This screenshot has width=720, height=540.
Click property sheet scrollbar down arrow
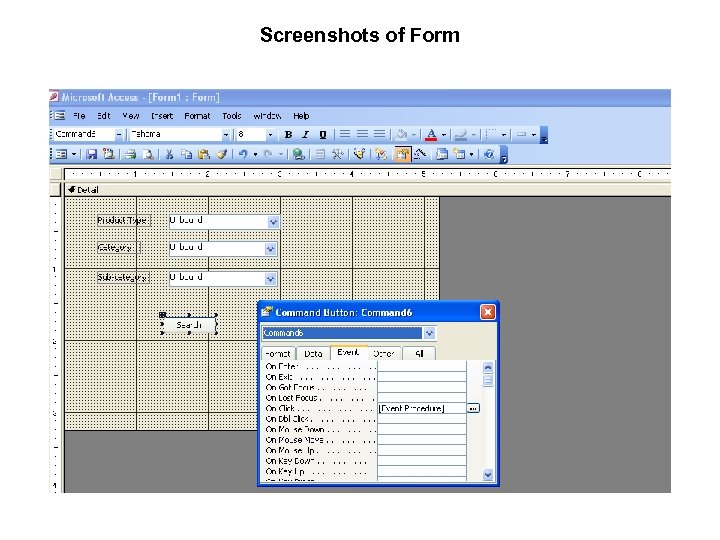[x=488, y=475]
